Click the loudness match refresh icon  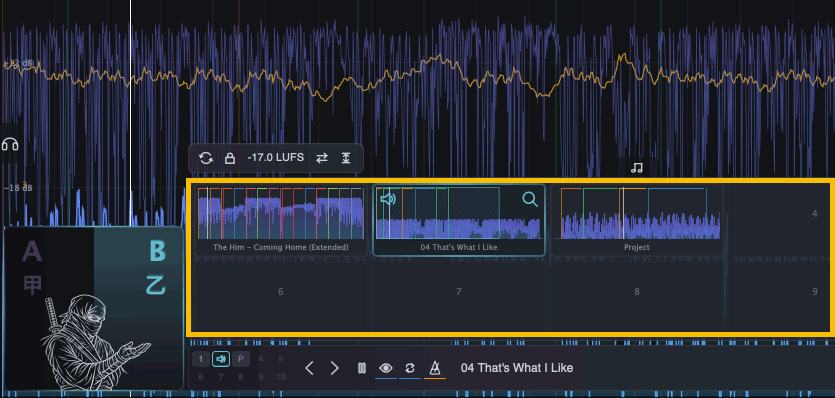click(x=206, y=158)
